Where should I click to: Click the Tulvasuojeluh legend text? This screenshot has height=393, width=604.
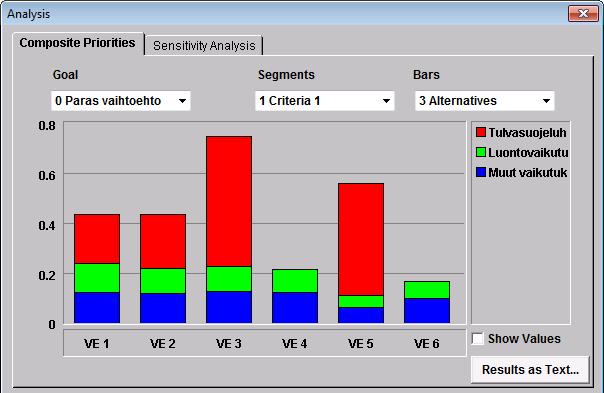click(527, 133)
